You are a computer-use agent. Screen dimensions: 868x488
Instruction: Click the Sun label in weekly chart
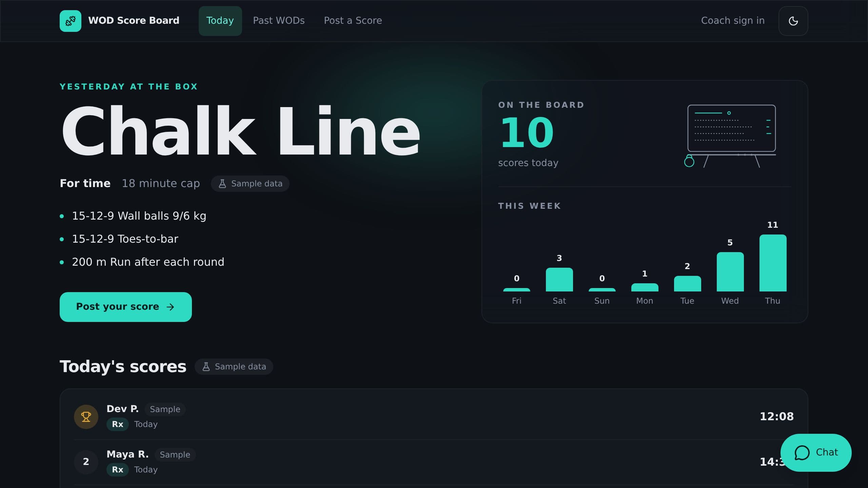tap(602, 301)
